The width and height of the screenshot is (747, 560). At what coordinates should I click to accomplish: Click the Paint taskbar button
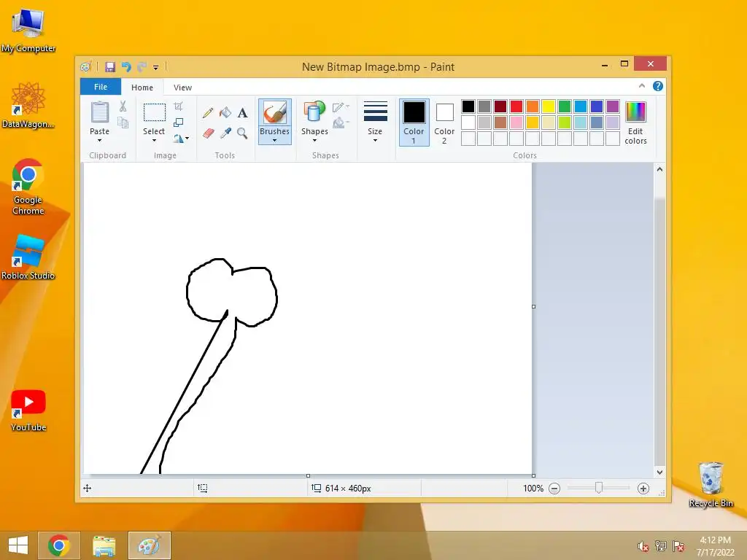[x=149, y=545]
